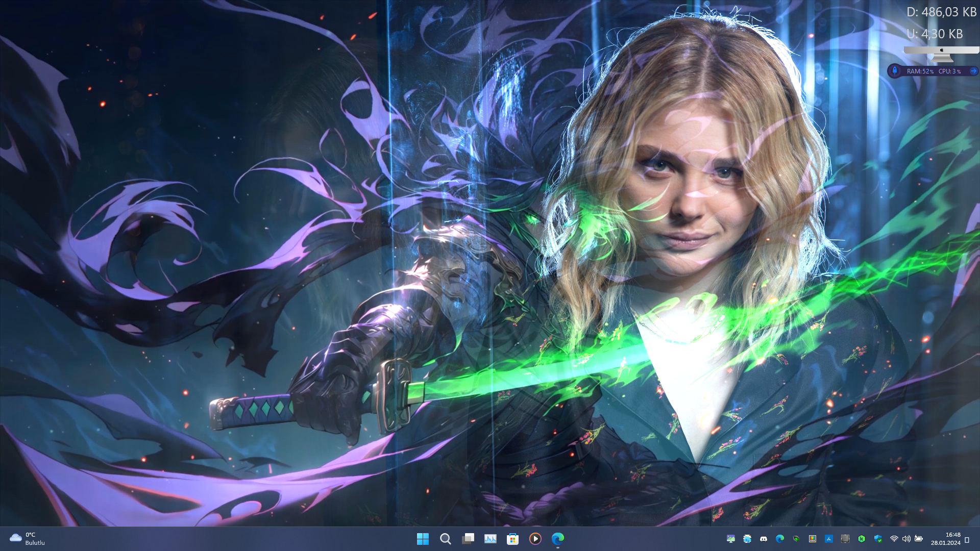Click the 'RAM: 52 %' readout
The image size is (980, 551).
click(920, 71)
